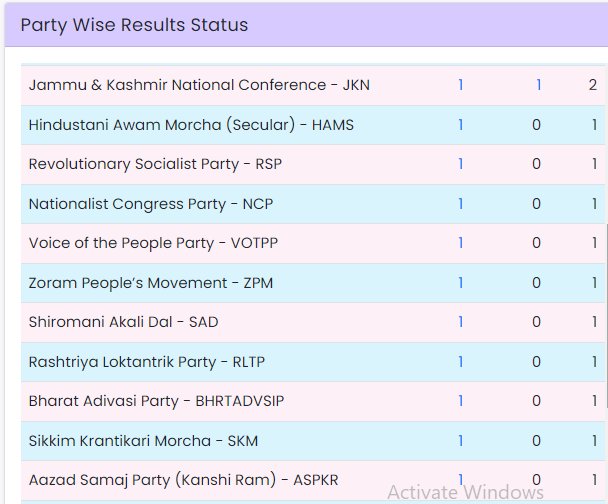Open the leading count for Jammu & Kashmir National Conference
Screen dimensions: 608x504
(538, 85)
